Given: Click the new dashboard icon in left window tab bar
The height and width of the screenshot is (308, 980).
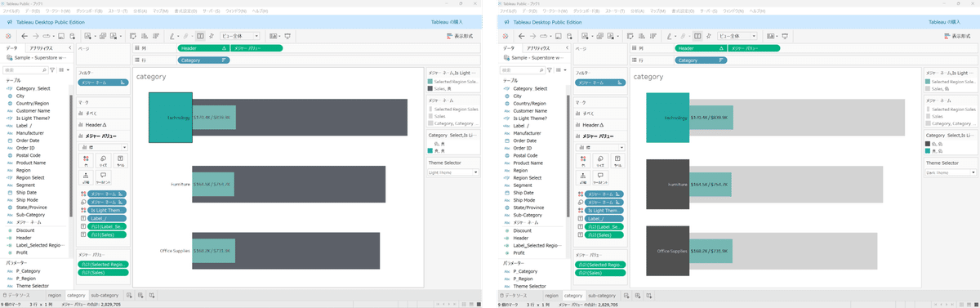Looking at the screenshot, I should coord(140,295).
